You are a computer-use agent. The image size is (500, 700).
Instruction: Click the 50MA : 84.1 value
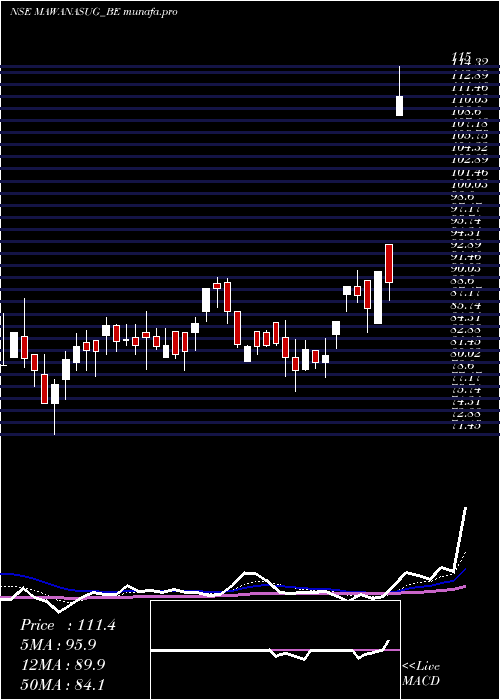[63, 684]
